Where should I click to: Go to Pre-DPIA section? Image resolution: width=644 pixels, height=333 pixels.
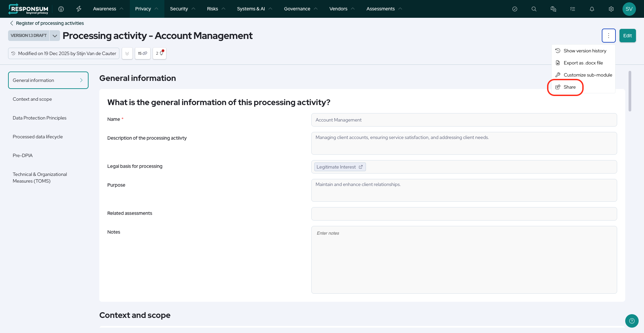23,155
